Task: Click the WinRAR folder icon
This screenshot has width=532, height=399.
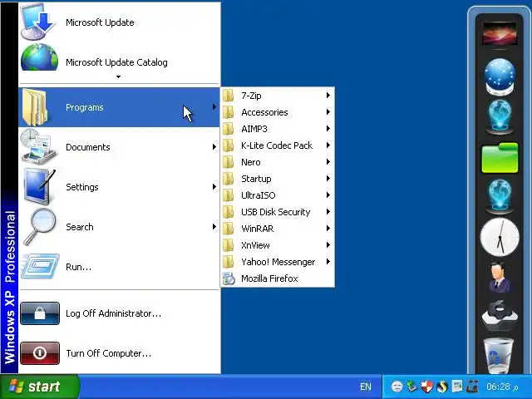Action: [x=229, y=229]
